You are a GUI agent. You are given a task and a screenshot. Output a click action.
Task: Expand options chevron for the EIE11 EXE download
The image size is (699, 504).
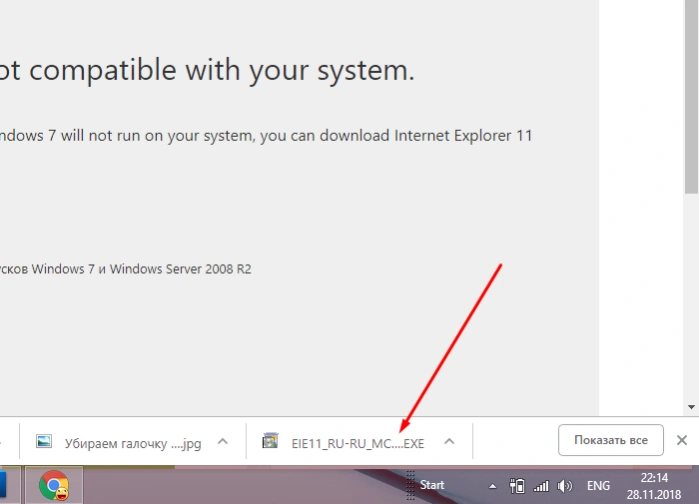[449, 441]
